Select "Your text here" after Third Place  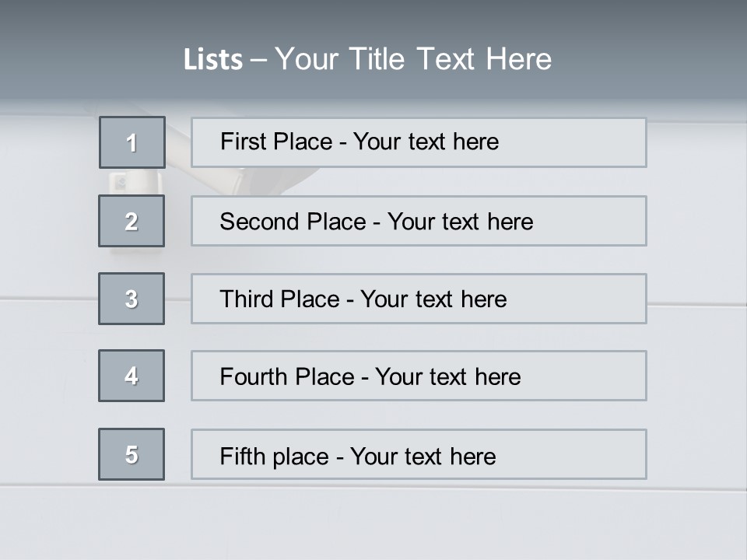(x=433, y=299)
